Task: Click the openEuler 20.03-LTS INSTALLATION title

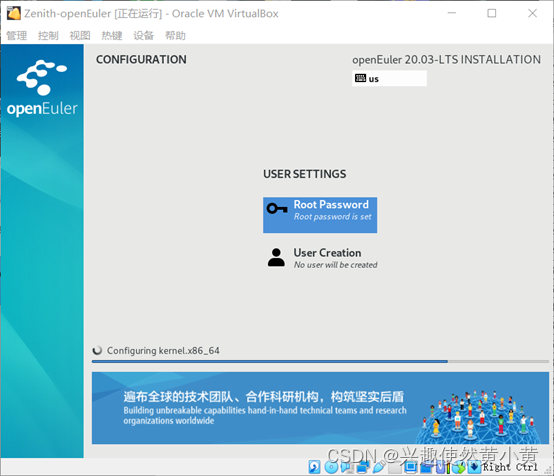Action: pos(446,60)
